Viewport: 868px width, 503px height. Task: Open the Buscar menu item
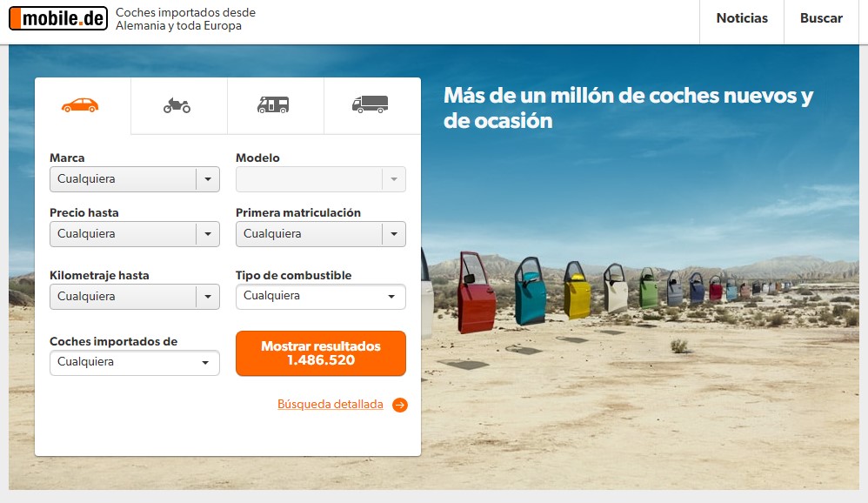click(821, 18)
